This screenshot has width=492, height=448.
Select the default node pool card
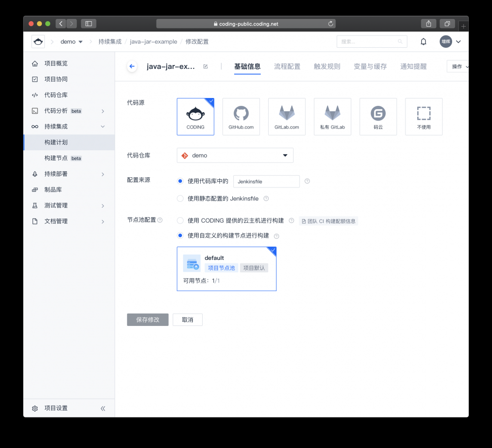226,269
